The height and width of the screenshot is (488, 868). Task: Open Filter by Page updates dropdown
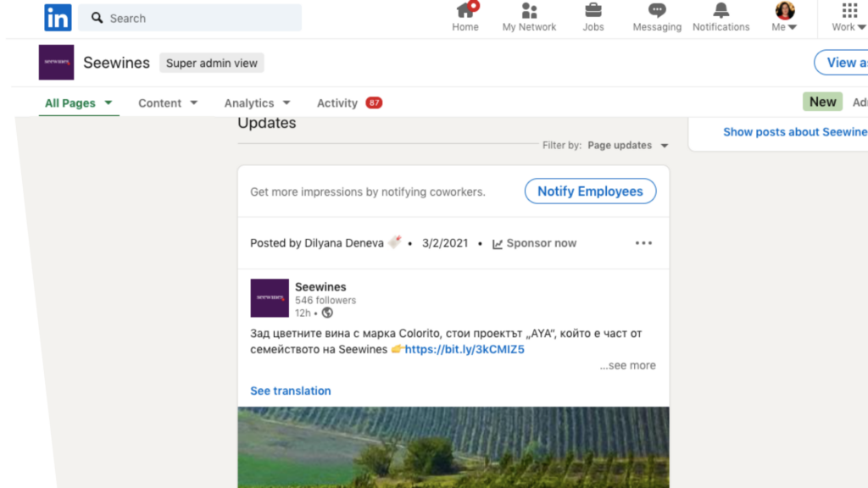pos(628,145)
